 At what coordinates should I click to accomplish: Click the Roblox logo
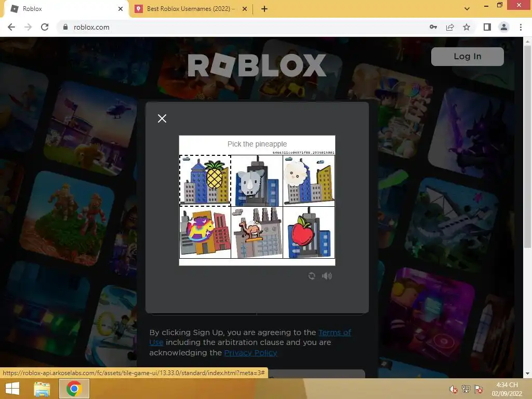click(x=257, y=64)
